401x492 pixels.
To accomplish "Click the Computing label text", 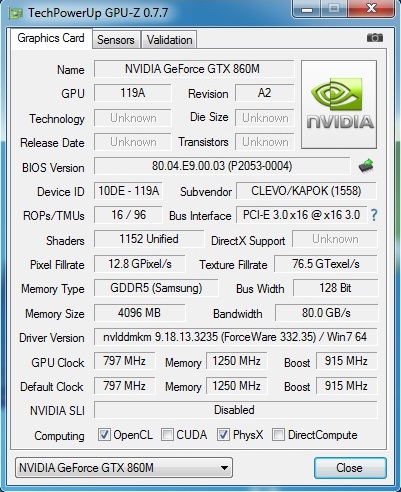I will [x=59, y=436].
